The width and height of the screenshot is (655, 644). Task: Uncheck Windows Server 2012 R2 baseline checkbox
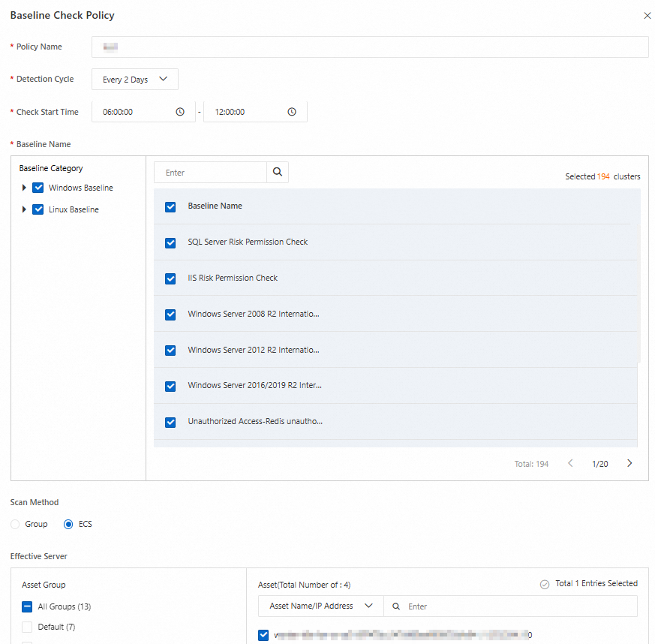[x=170, y=351]
